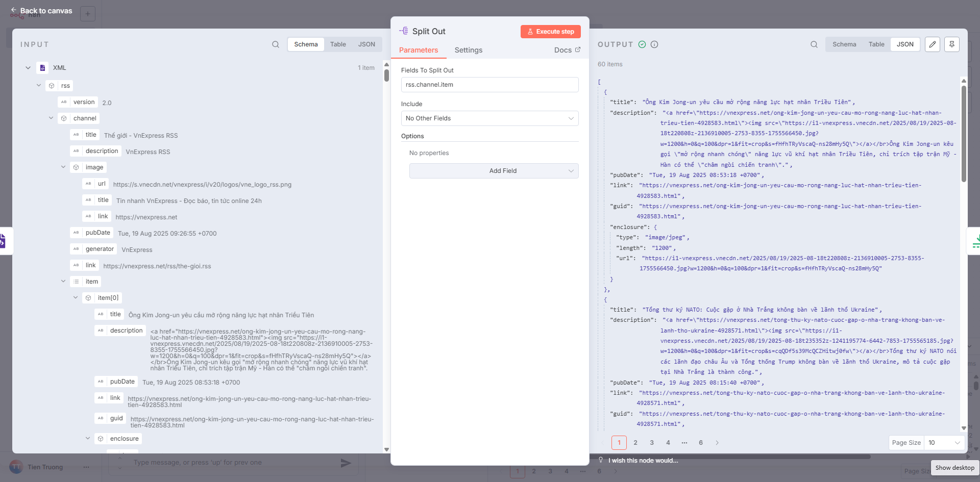Click the channel object cube icon
The image size is (980, 482).
point(64,118)
